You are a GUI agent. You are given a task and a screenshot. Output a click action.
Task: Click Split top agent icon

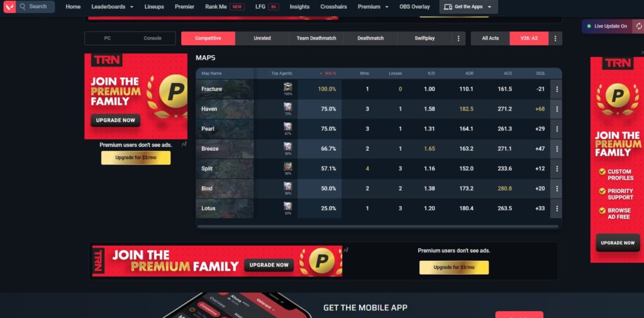pos(287,167)
